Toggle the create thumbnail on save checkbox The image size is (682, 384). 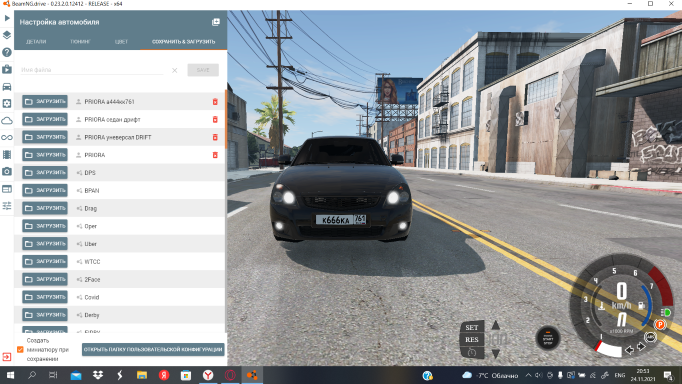(x=20, y=349)
